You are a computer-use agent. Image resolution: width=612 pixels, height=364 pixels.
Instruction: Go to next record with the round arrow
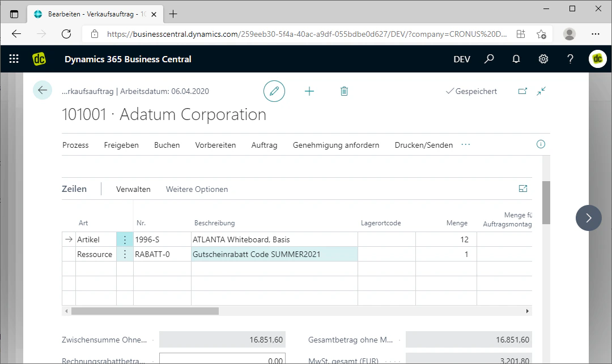pos(588,218)
